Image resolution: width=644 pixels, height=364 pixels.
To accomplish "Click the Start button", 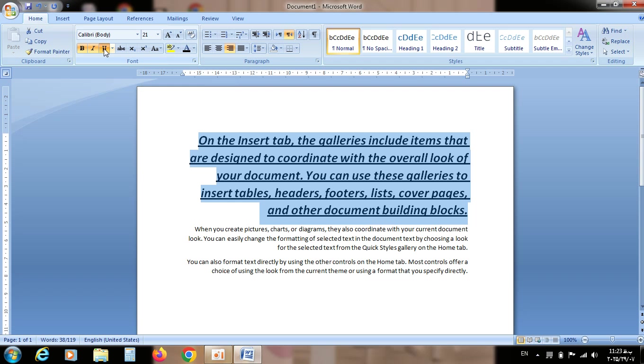I will (x=12, y=355).
